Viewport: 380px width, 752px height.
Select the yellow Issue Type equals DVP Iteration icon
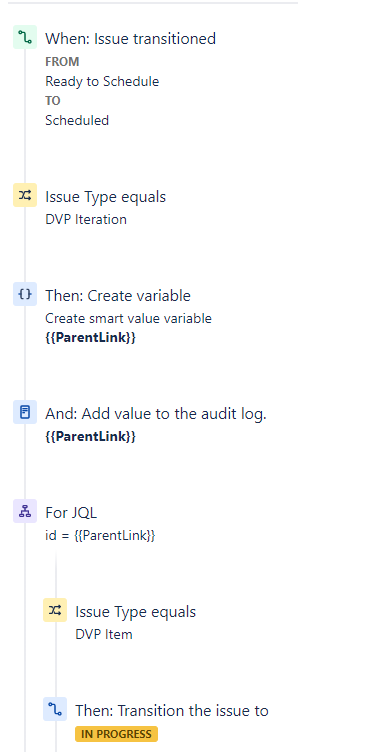coord(25,195)
